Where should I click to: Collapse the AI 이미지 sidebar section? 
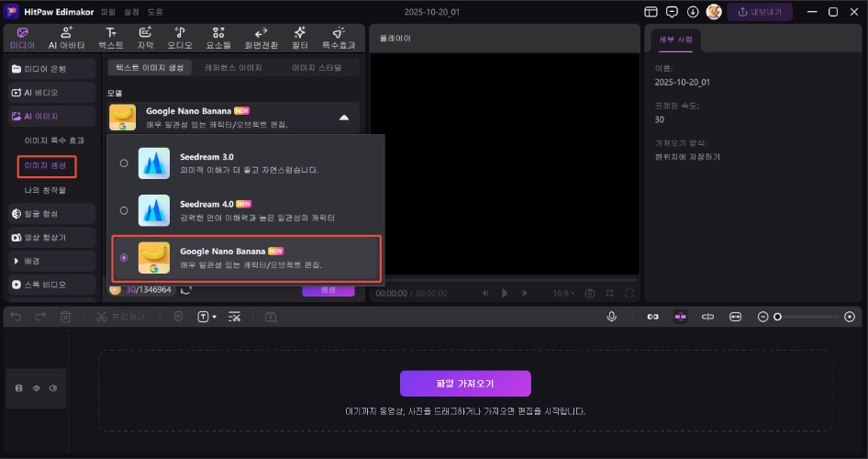coord(51,117)
